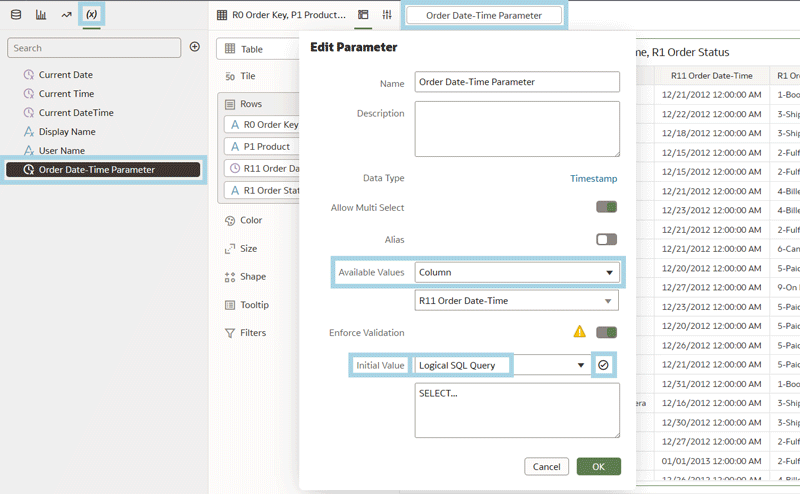The height and width of the screenshot is (494, 800).
Task: Open the Analytics trend line icon
Action: pos(66,15)
